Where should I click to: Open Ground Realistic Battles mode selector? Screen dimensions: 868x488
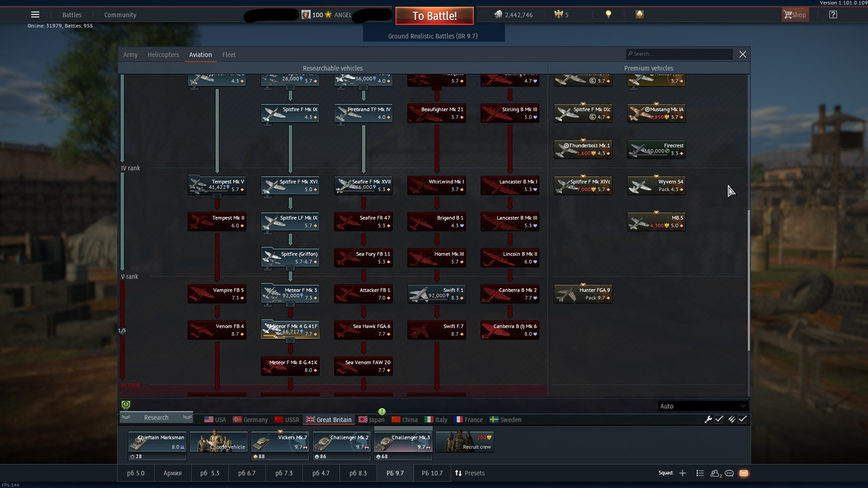point(433,36)
